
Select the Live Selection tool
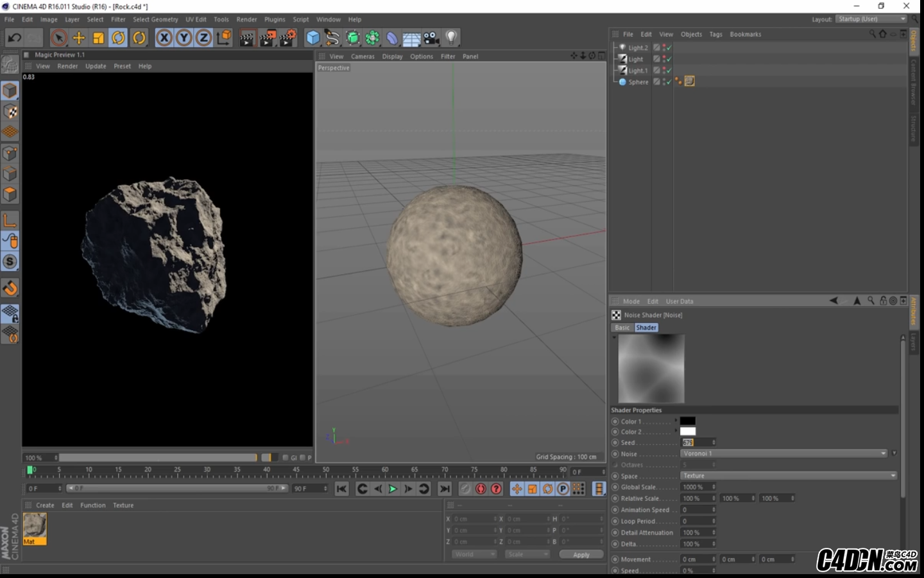click(58, 38)
